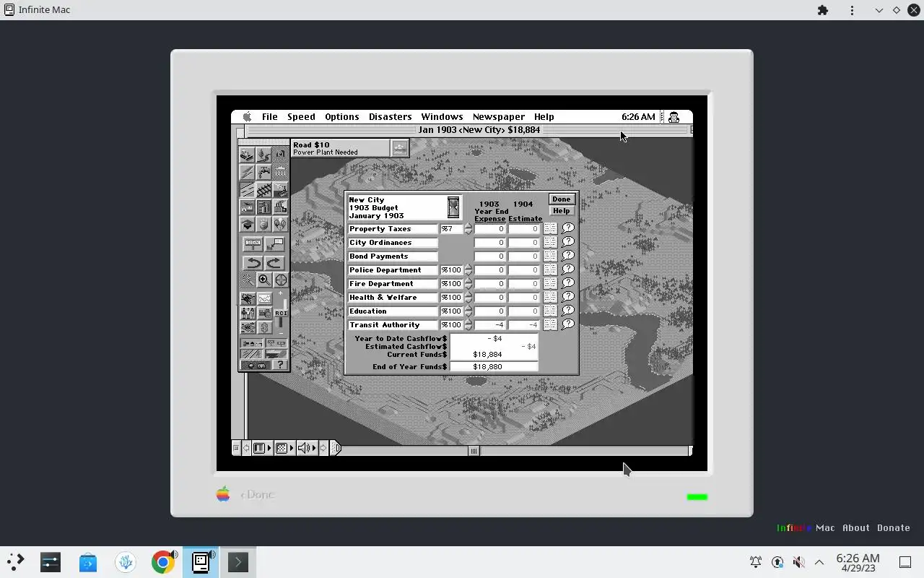Toggle Show Buildings in the toolbar
Viewport: 924px width, 578px height.
click(252, 343)
